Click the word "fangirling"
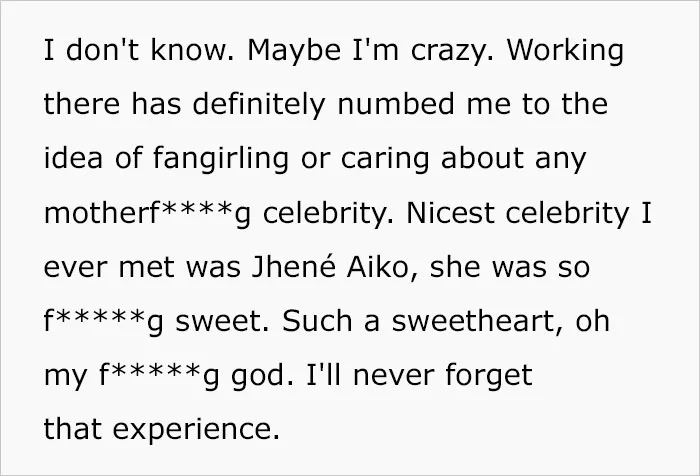 (221, 159)
